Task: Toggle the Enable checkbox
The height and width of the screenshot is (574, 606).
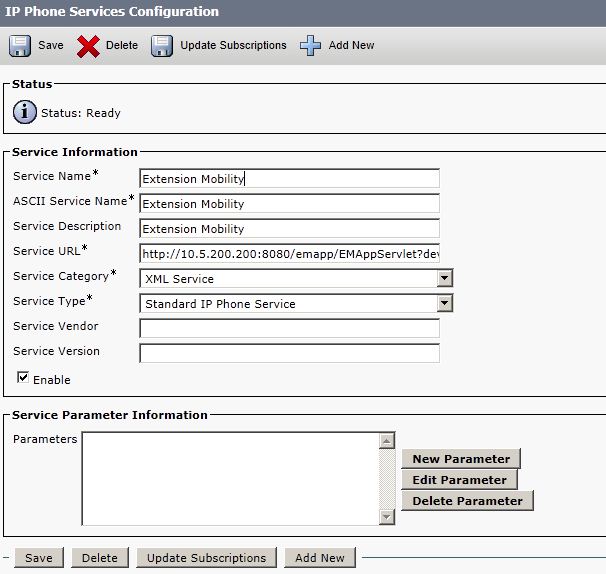Action: [23, 378]
